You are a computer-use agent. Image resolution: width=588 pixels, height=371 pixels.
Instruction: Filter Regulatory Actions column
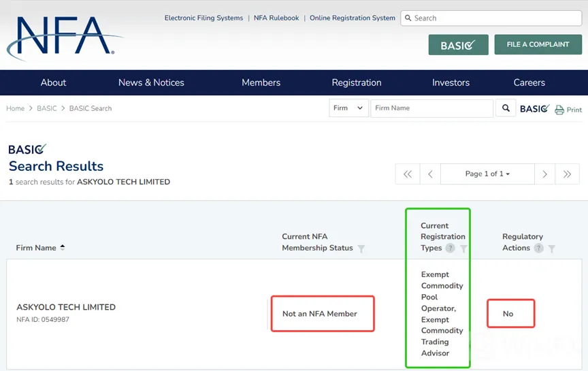click(x=552, y=248)
